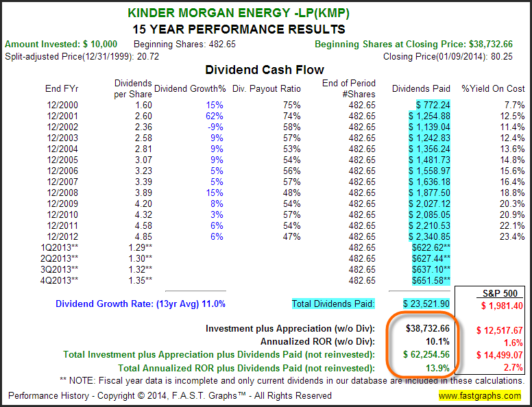Click the Dividend Growth% column header
Viewport: 532px width, 407px height.
[190, 88]
